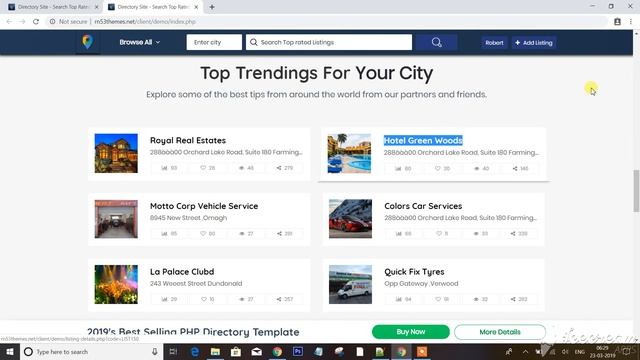Viewport: 640px width, 360px height.
Task: Click the eye views icon on Hotel Green Woods
Action: click(x=476, y=168)
